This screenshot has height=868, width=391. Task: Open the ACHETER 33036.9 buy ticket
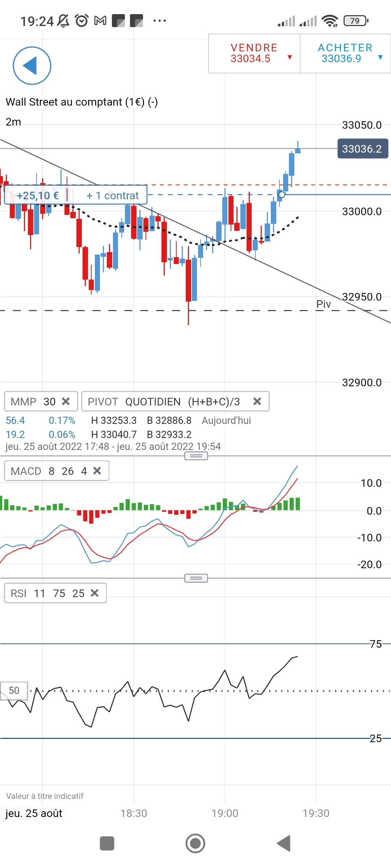(345, 54)
